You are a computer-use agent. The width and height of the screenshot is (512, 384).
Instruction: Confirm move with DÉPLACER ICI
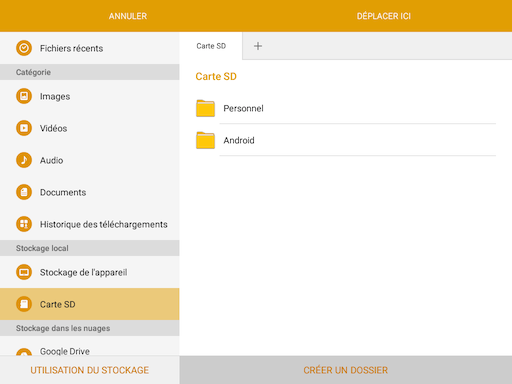click(384, 16)
